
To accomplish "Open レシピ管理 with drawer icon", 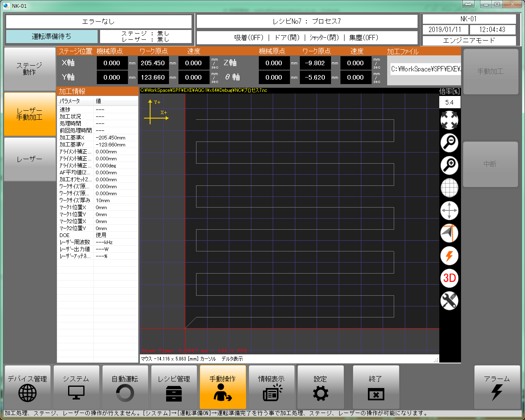I will click(174, 387).
